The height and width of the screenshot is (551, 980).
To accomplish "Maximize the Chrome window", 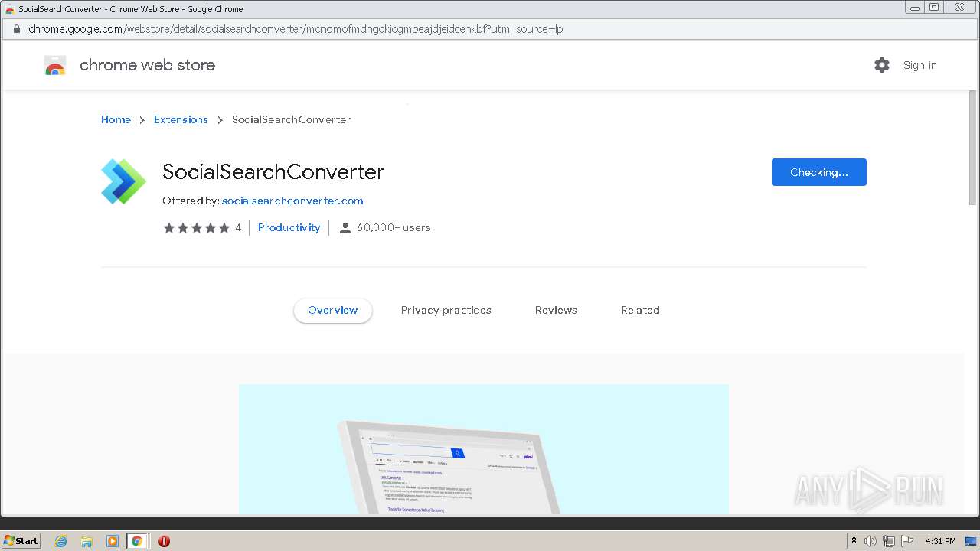I will (x=934, y=7).
